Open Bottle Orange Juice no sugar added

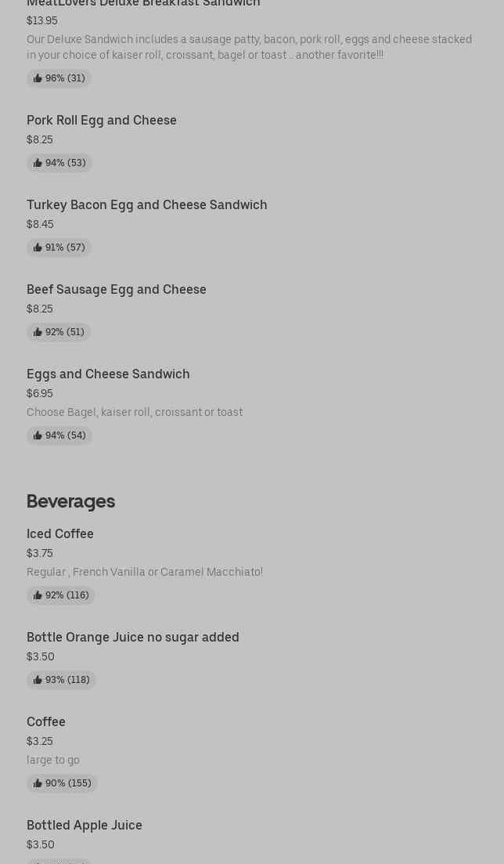click(133, 637)
